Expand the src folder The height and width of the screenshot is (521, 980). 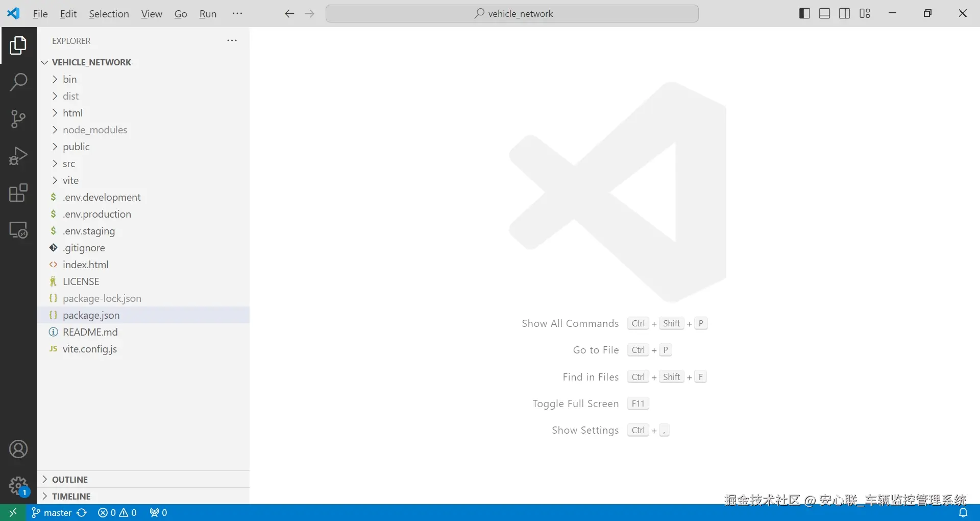pos(143,163)
